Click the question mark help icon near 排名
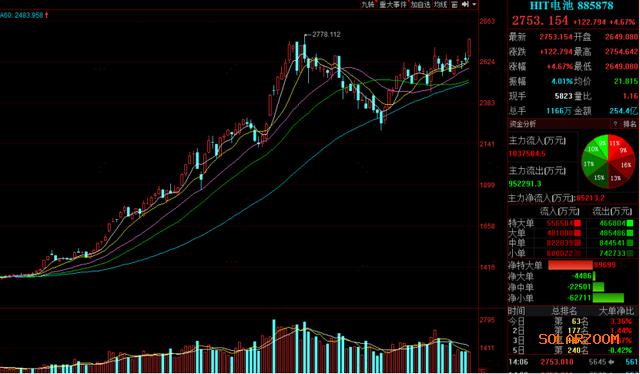Screen dimensions: 640x374 pos(615,124)
